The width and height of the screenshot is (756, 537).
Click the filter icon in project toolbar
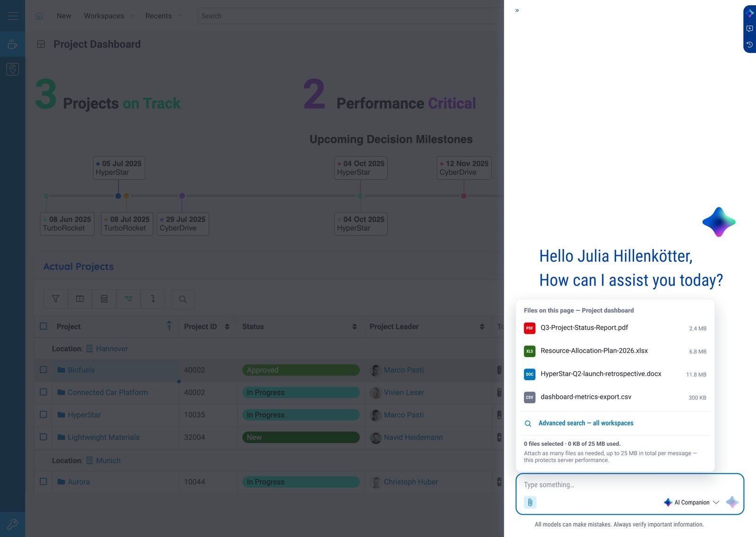pos(56,299)
